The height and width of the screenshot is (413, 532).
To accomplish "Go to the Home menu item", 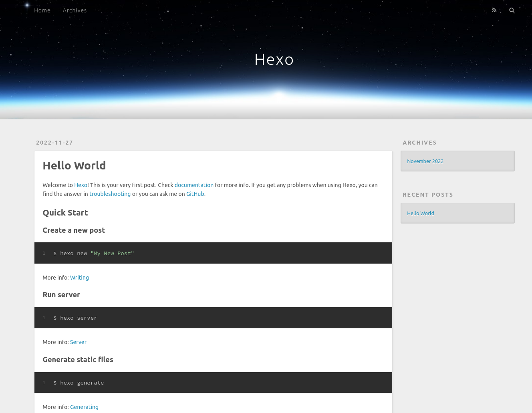I will pyautogui.click(x=42, y=10).
